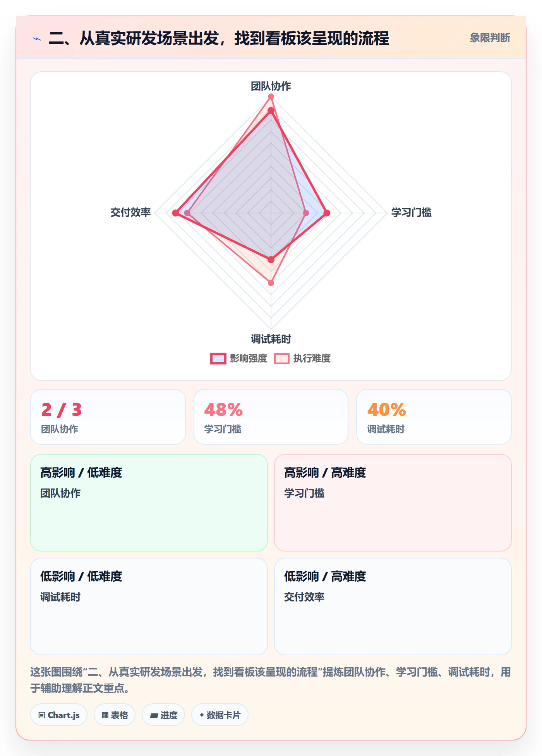Toggle 执行难度 legend swatch
This screenshot has width=542, height=756.
pyautogui.click(x=282, y=359)
